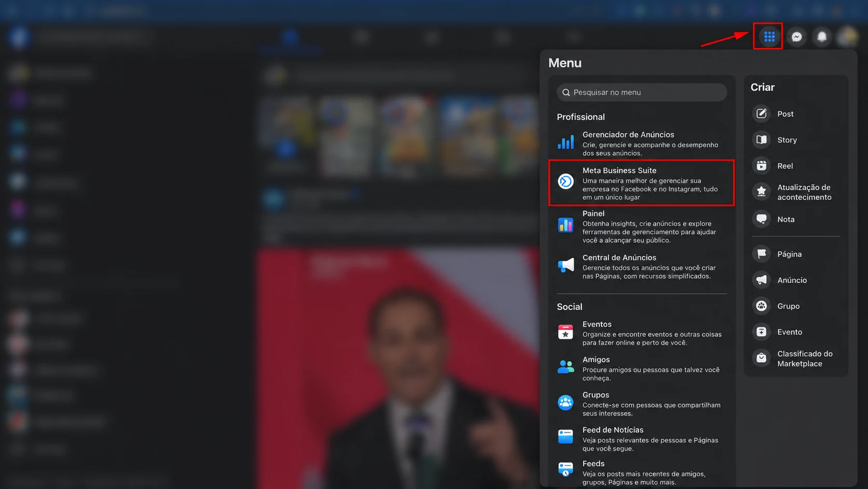Click the Pesquisar no menu search field

point(642,92)
